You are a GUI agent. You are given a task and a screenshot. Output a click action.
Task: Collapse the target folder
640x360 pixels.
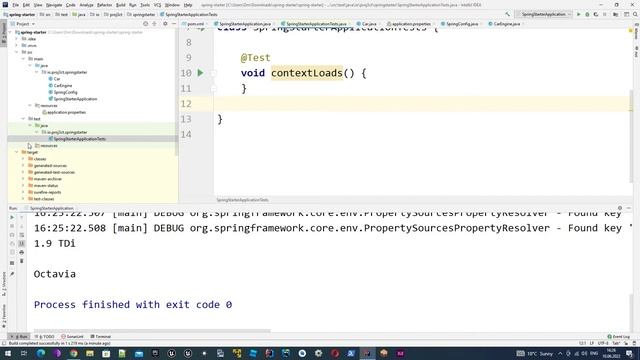pos(17,152)
